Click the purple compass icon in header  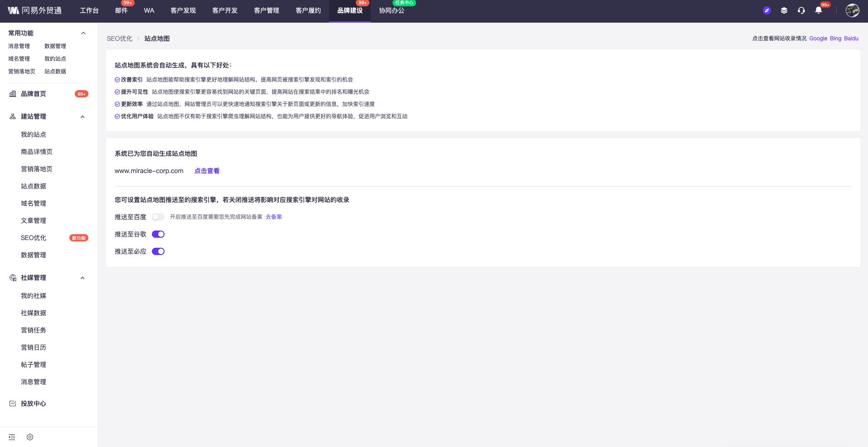point(767,10)
